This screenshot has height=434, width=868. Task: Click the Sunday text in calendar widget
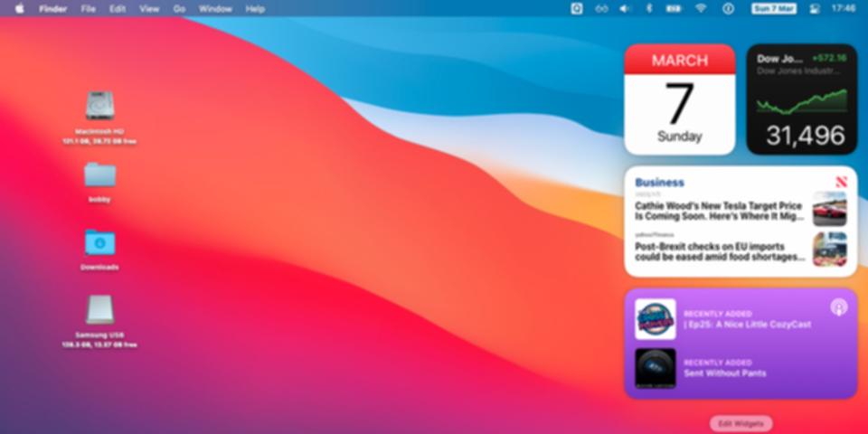coord(680,137)
